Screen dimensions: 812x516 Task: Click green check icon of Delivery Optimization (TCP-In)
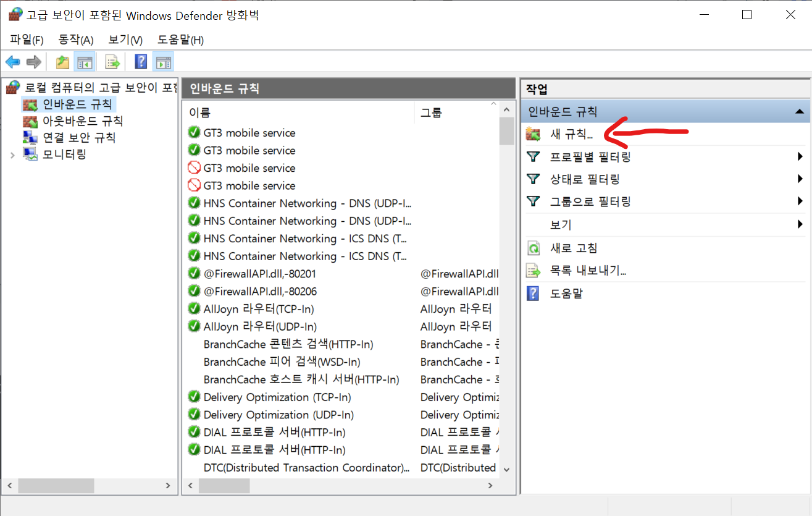click(194, 397)
